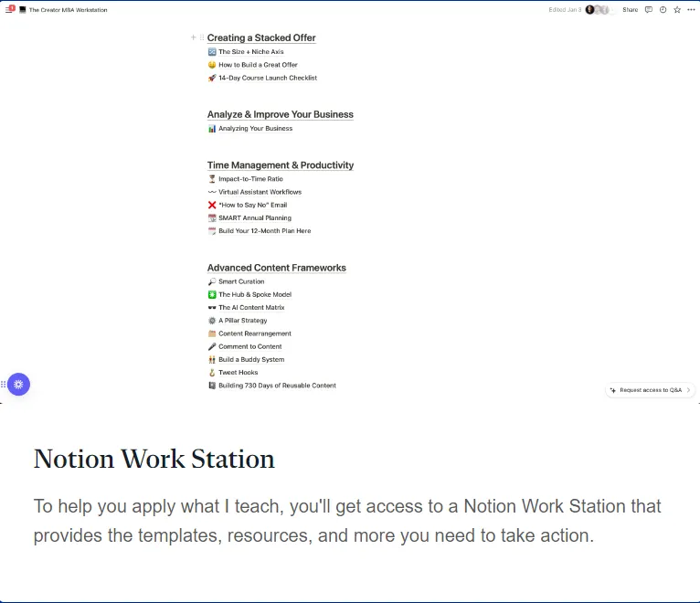Click Request access to Q&A button

(650, 390)
